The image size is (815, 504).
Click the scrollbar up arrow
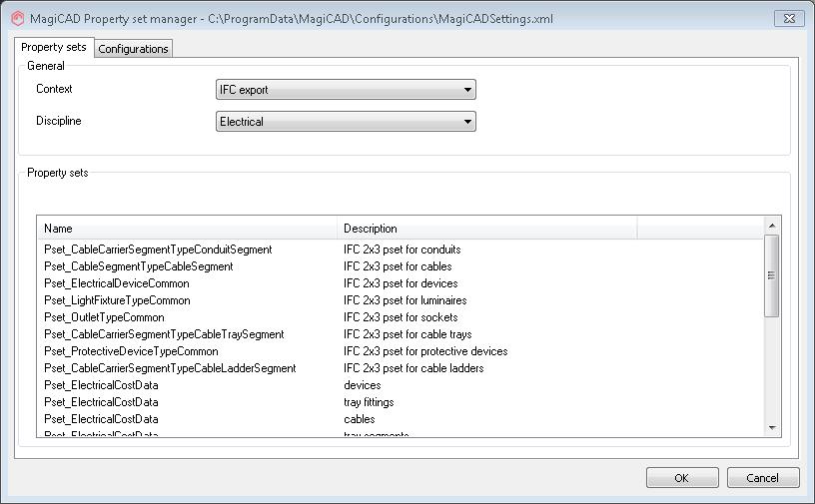pos(772,226)
